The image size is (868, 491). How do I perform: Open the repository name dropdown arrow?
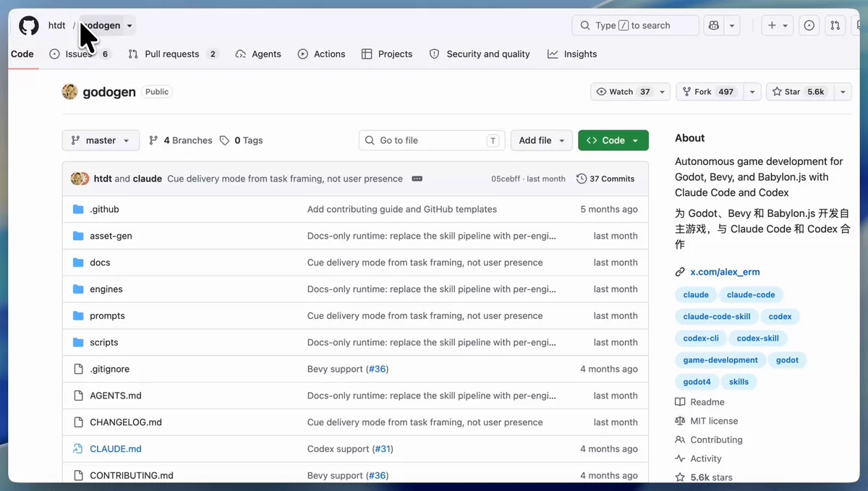coord(129,26)
